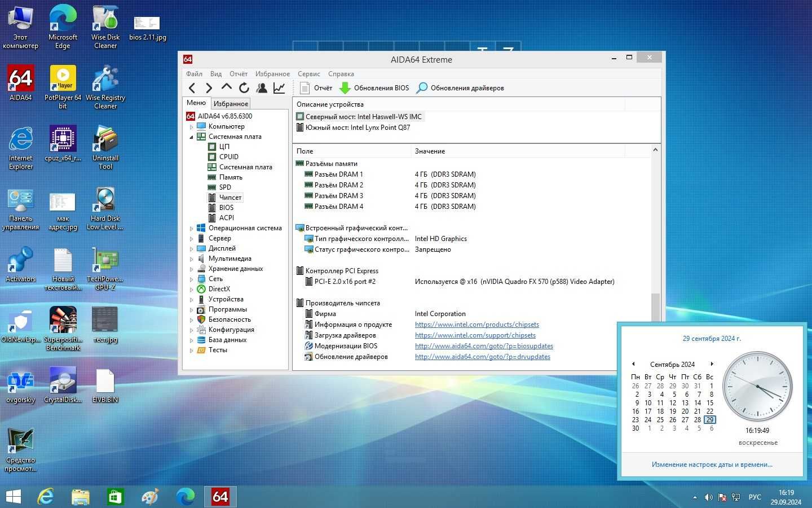Screen dimensions: 812x508
Task: Select ЦП in the tree
Action: tap(224, 146)
